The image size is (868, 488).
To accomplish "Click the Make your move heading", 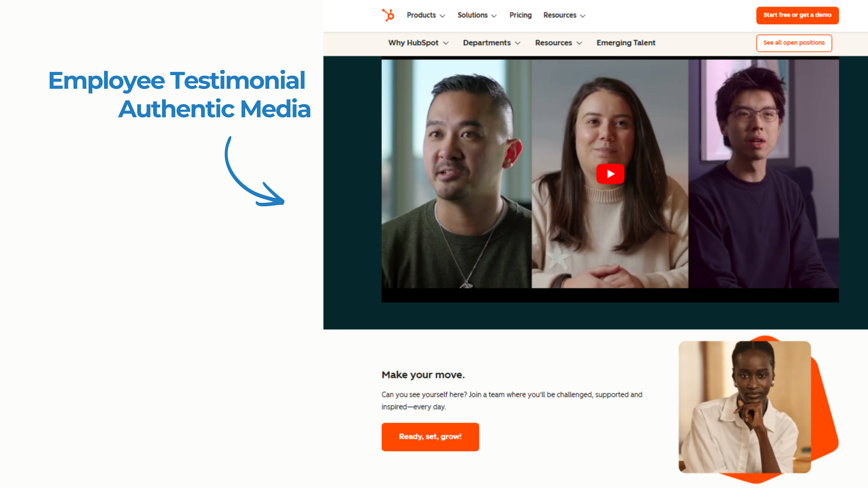I will pyautogui.click(x=423, y=374).
